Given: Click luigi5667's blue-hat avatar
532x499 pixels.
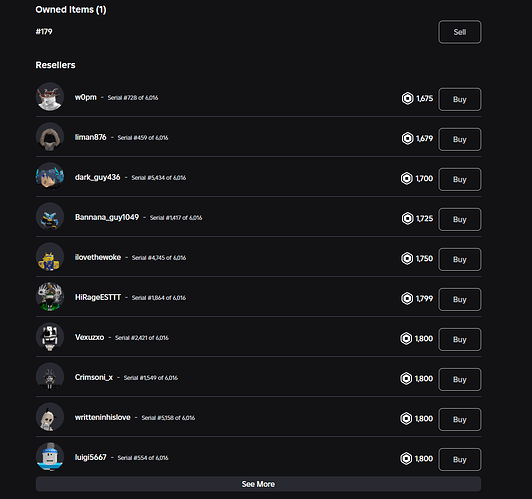Looking at the screenshot, I should (x=50, y=457).
